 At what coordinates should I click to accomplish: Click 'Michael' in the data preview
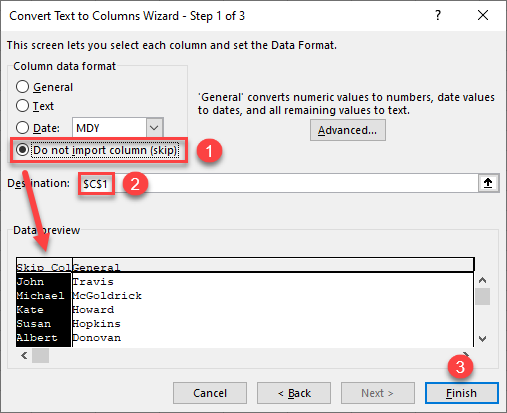tap(40, 296)
